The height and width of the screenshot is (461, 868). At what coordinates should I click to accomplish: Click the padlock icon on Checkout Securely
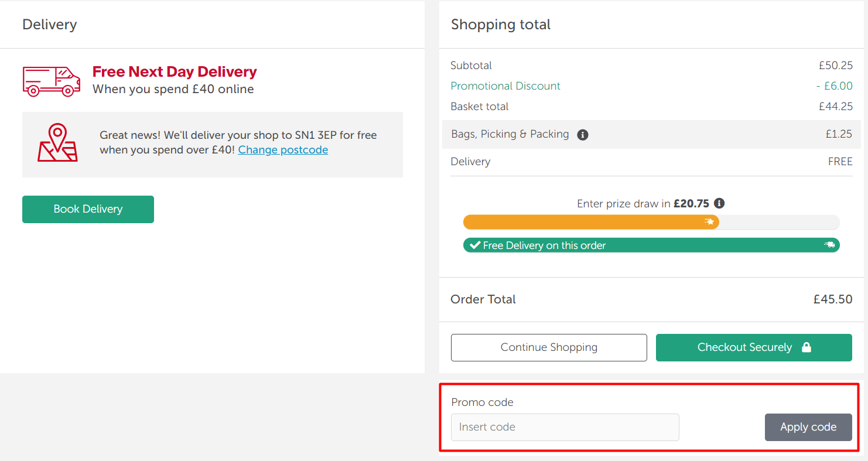(807, 347)
